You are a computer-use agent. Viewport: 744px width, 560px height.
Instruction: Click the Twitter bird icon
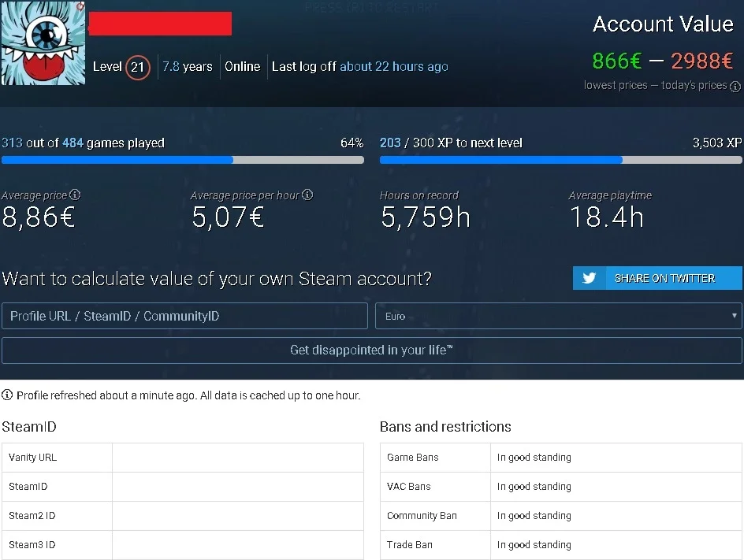[589, 278]
